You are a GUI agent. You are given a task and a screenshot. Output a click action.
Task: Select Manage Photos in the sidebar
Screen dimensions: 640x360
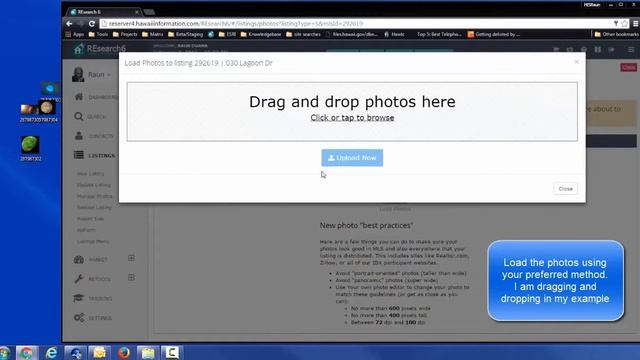94,196
